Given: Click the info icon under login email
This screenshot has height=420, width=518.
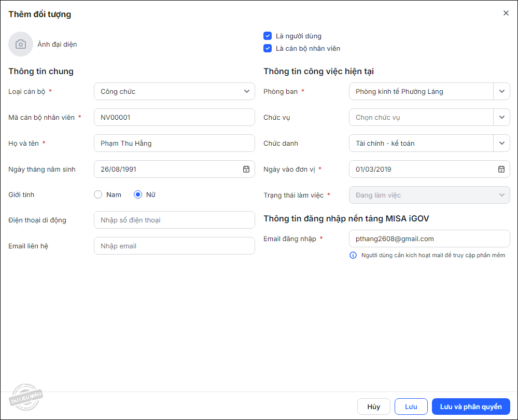Looking at the screenshot, I should coord(353,255).
